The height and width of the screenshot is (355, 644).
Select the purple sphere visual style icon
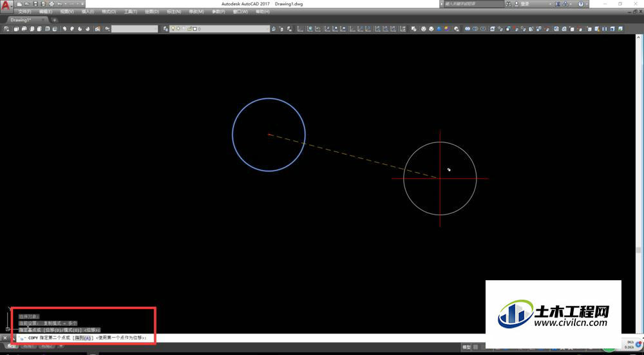447,29
